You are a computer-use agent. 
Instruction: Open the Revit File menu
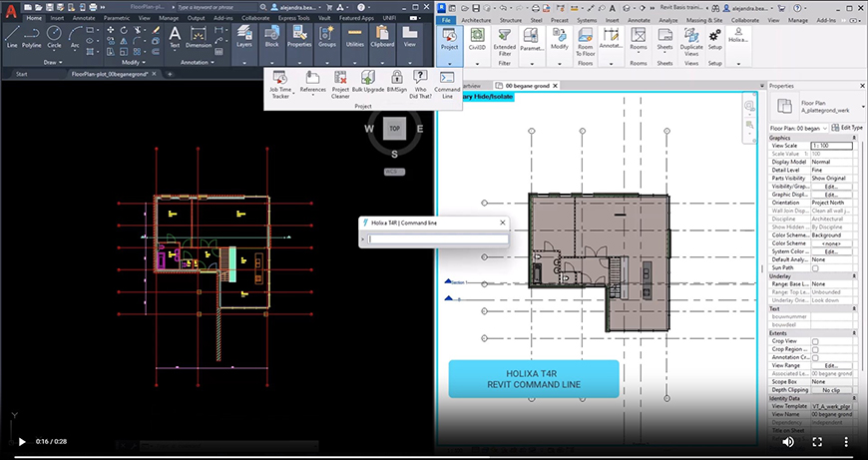pyautogui.click(x=446, y=20)
